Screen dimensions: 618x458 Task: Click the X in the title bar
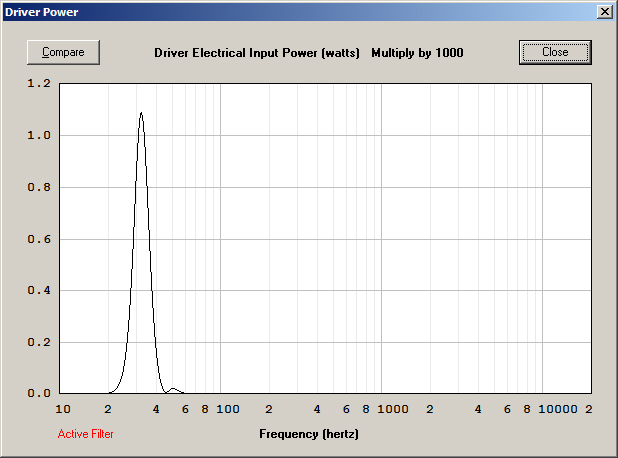coord(605,12)
